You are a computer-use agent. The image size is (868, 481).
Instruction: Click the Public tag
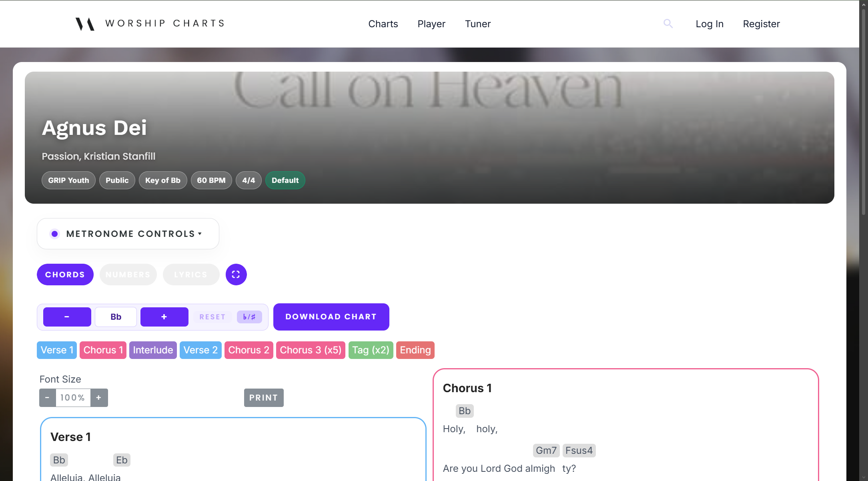[117, 180]
